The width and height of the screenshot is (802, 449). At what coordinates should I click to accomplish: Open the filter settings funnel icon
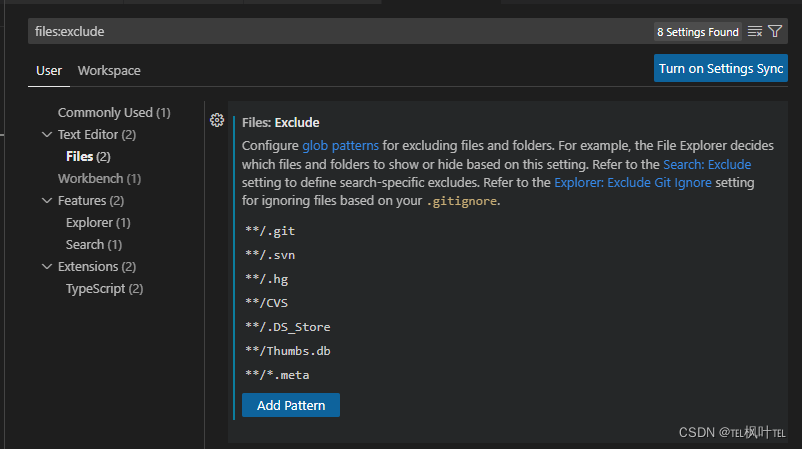[x=775, y=32]
